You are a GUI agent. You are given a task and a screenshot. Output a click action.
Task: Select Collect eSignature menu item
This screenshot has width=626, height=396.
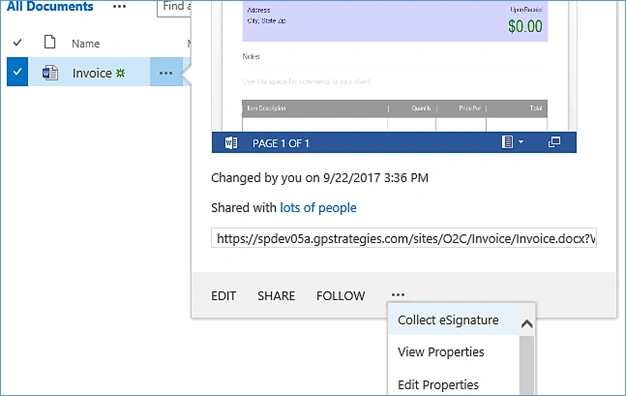tap(453, 320)
